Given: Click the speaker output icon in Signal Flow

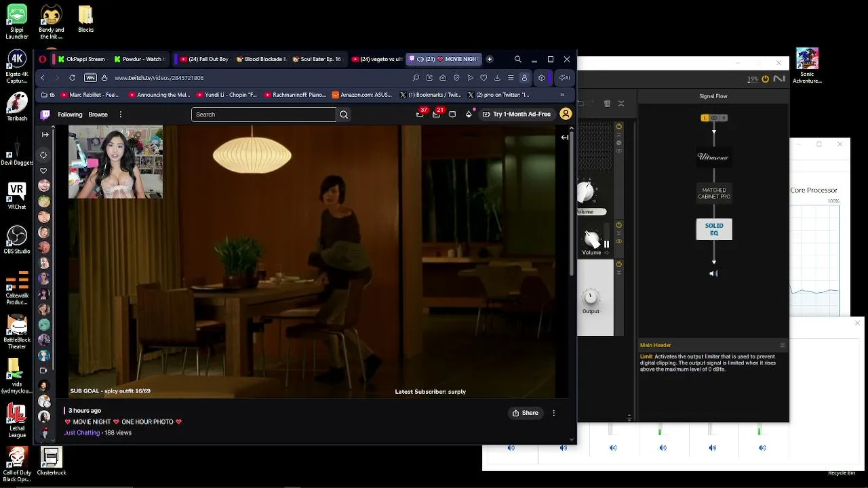Looking at the screenshot, I should (713, 274).
